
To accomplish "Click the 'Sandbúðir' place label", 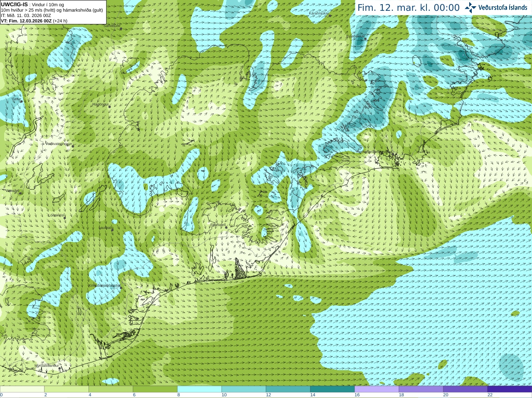I will (x=111, y=26).
